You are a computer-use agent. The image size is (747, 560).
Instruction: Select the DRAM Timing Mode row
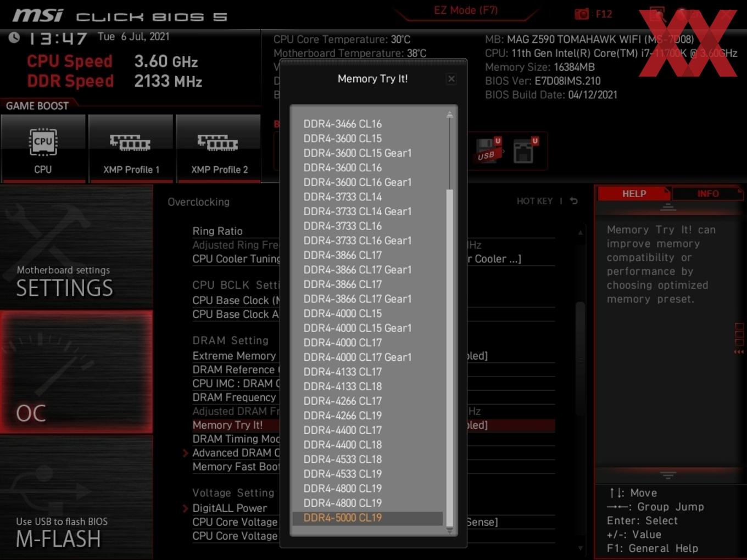236,439
